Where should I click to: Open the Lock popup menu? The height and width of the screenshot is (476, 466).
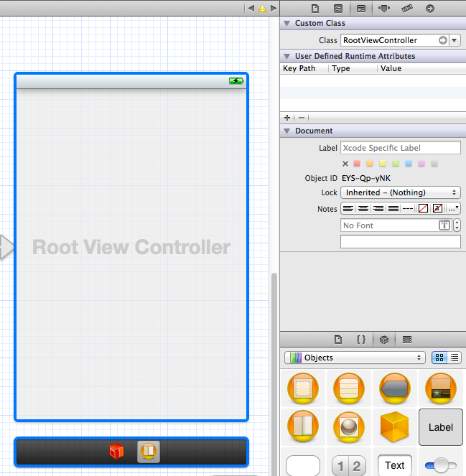click(401, 192)
